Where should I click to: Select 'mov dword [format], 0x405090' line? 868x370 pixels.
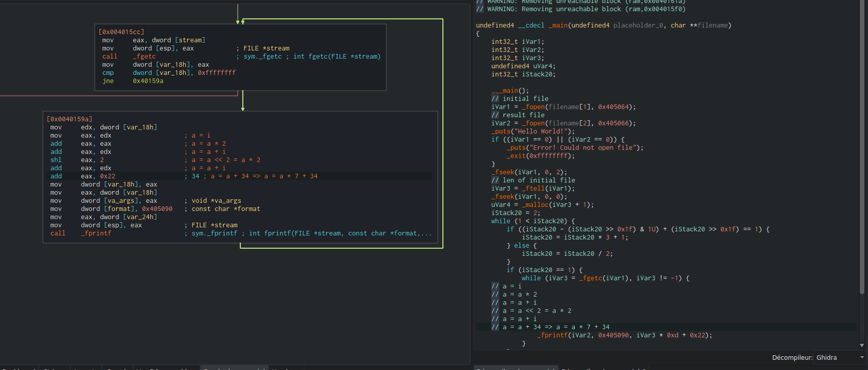pos(111,208)
